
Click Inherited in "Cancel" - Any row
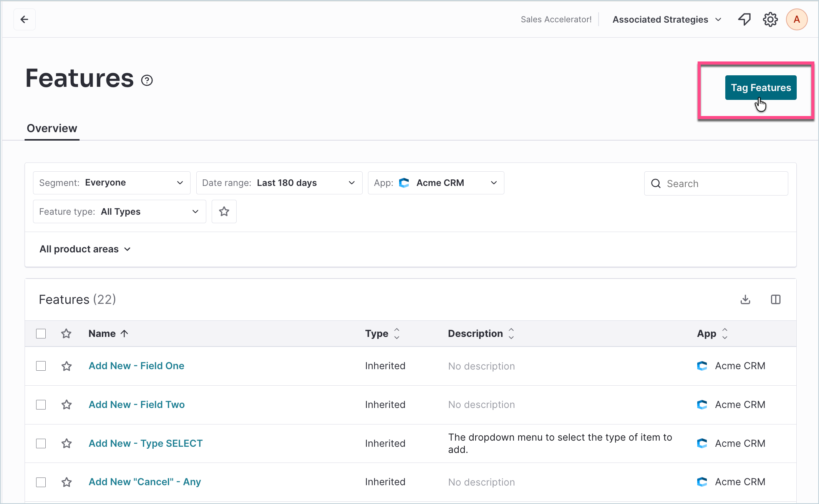click(385, 482)
